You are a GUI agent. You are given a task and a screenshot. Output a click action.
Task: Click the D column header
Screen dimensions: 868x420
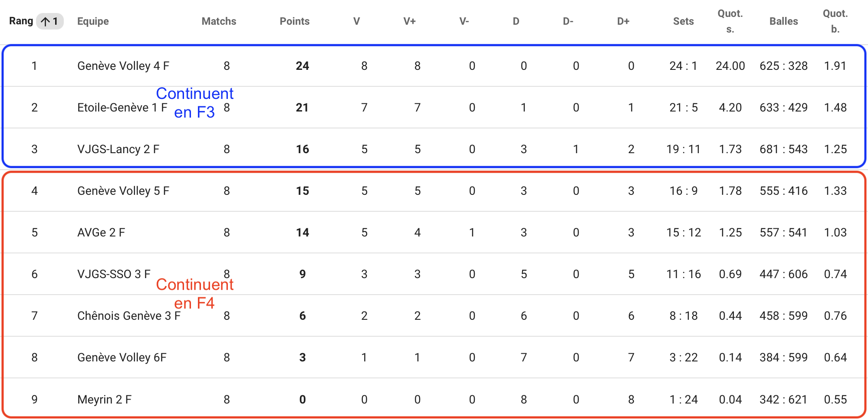(x=516, y=21)
